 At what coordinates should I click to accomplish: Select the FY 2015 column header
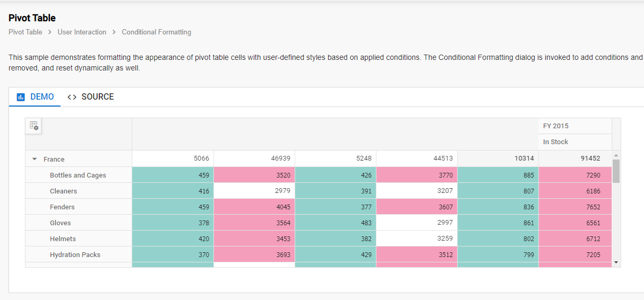coord(555,126)
